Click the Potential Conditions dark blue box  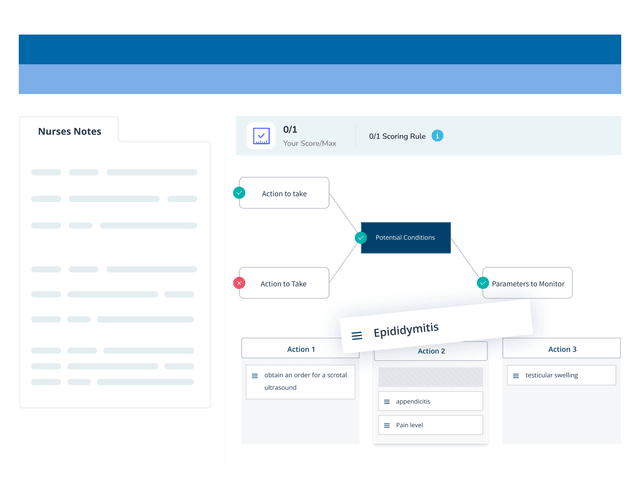point(406,238)
